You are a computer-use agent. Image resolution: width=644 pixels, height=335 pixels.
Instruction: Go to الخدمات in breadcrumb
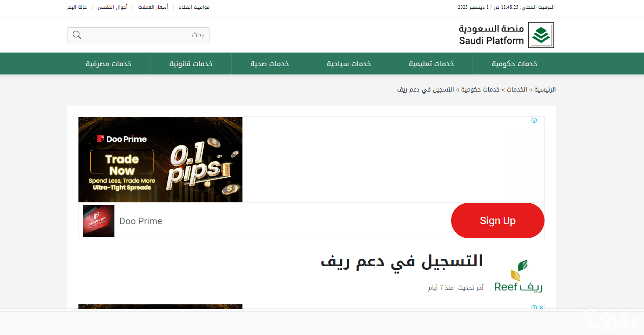517,89
